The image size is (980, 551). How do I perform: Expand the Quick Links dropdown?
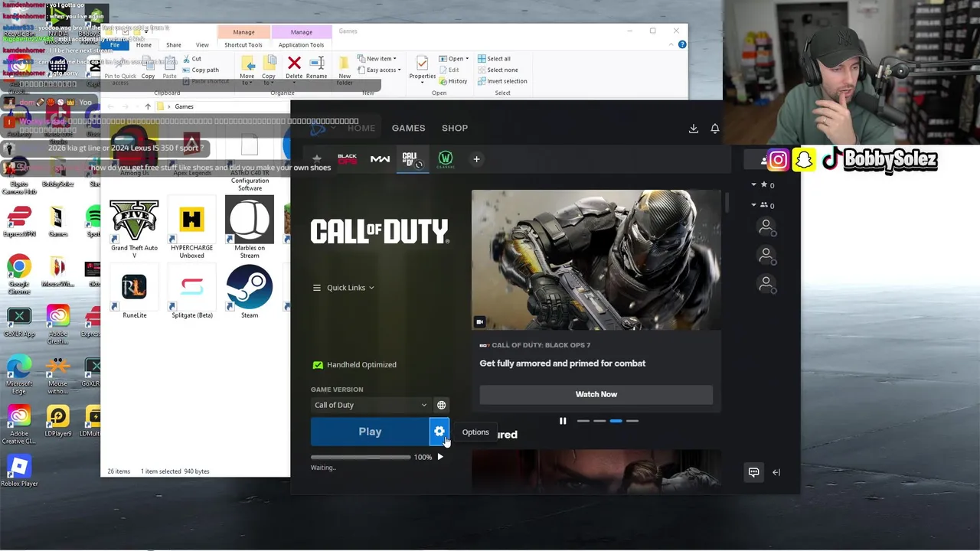(x=344, y=288)
